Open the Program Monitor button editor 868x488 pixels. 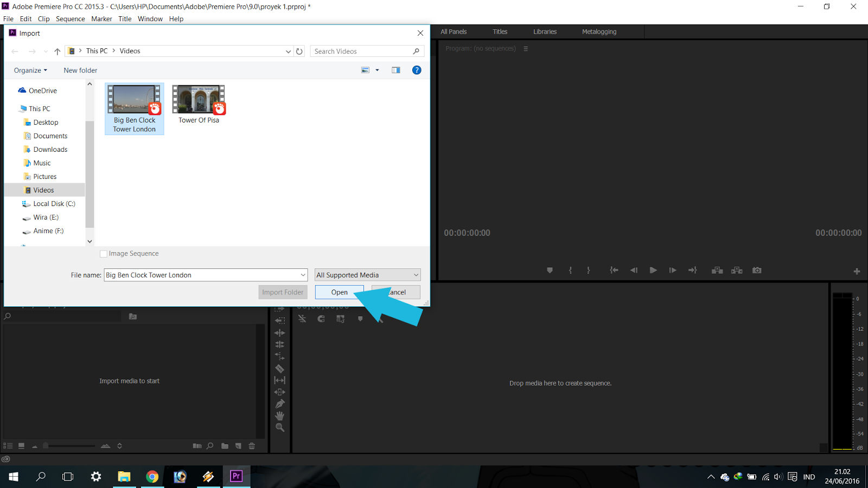pos(857,271)
